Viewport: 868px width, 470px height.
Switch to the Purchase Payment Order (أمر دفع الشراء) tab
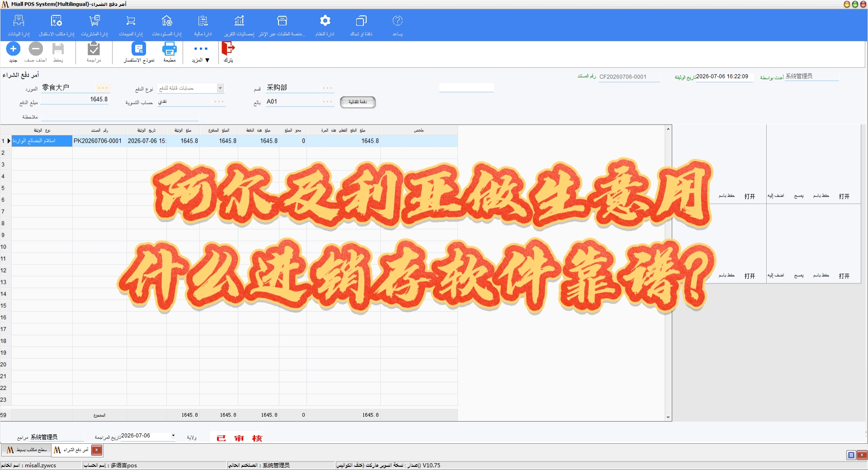click(x=71, y=450)
